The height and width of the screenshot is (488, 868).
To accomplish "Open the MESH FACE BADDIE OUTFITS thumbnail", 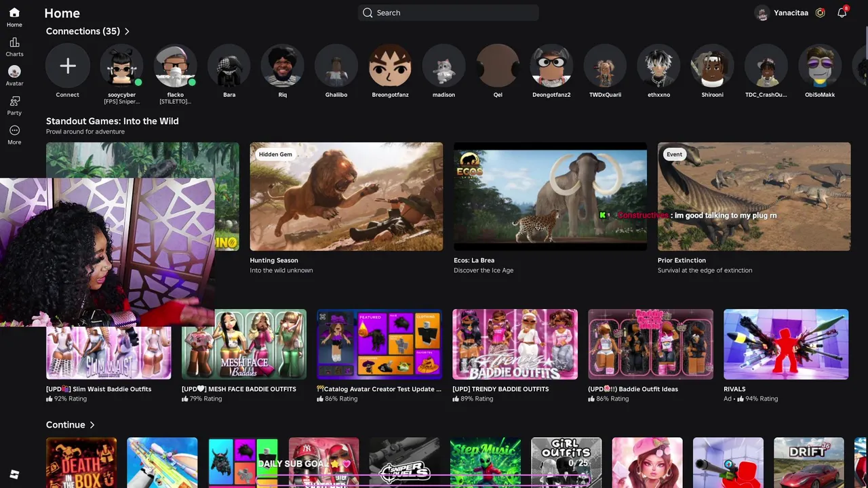I will [244, 344].
